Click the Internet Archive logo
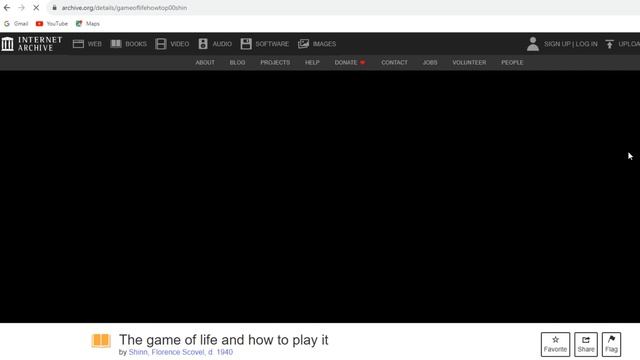640x360 pixels. coord(32,44)
